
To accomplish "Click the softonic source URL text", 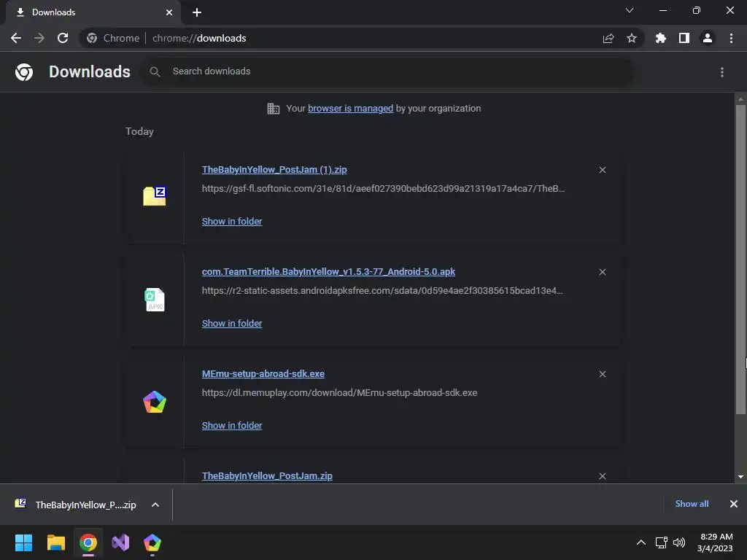I will click(x=384, y=189).
